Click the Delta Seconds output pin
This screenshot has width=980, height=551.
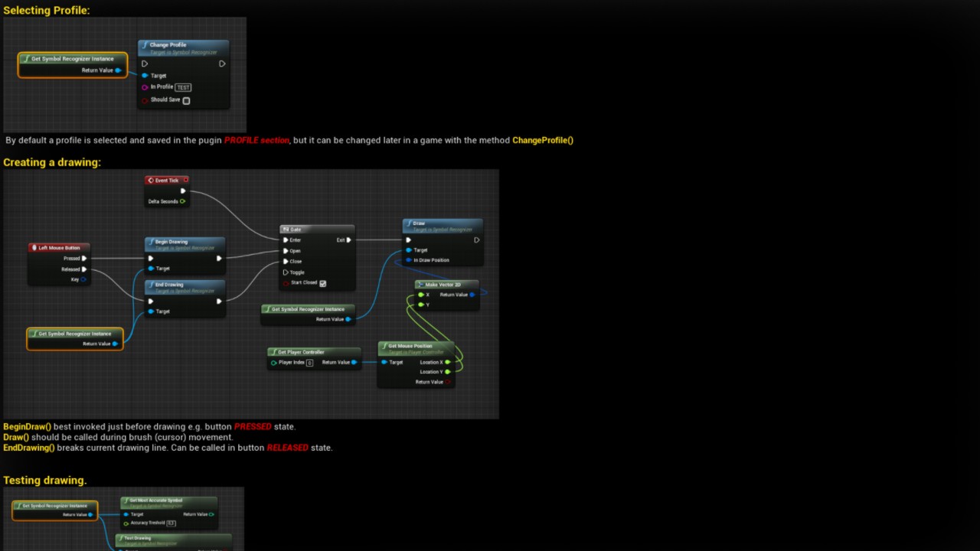182,202
